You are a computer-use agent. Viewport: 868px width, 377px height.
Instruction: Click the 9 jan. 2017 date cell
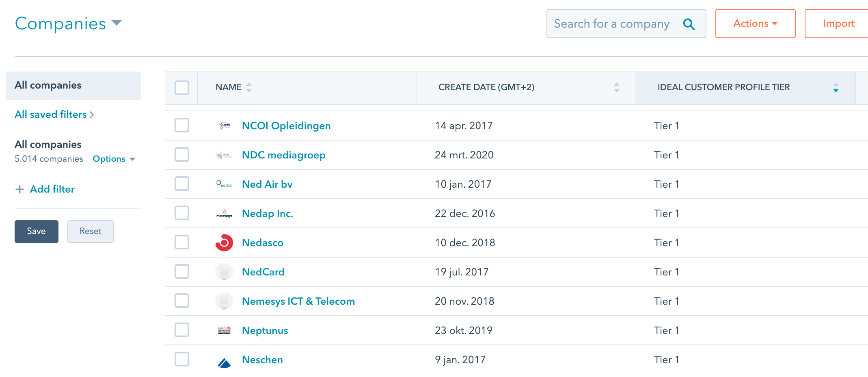460,360
